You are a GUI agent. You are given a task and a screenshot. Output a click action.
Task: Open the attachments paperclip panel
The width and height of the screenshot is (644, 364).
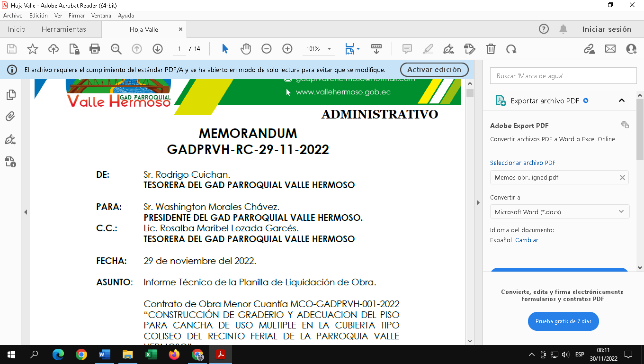10,117
